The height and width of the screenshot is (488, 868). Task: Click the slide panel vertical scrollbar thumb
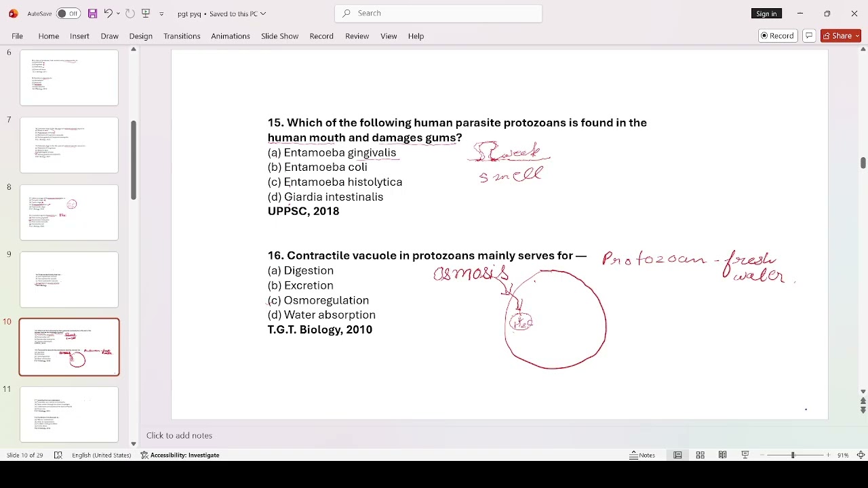[x=134, y=161]
